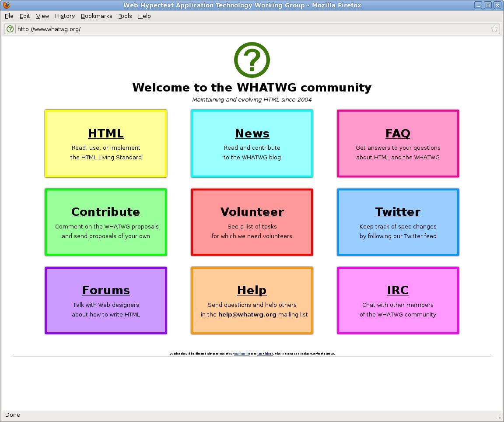This screenshot has width=504, height=422.
Task: Open the History menu
Action: (65, 16)
